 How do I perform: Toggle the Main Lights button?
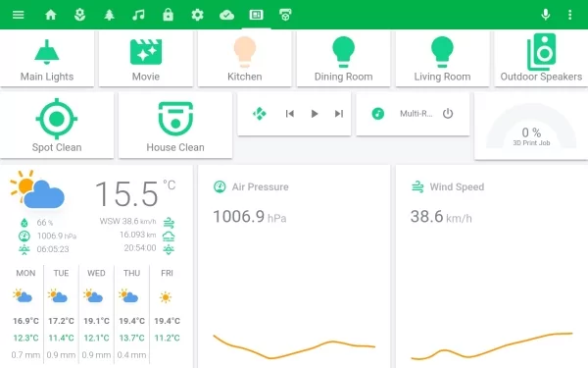click(x=47, y=58)
